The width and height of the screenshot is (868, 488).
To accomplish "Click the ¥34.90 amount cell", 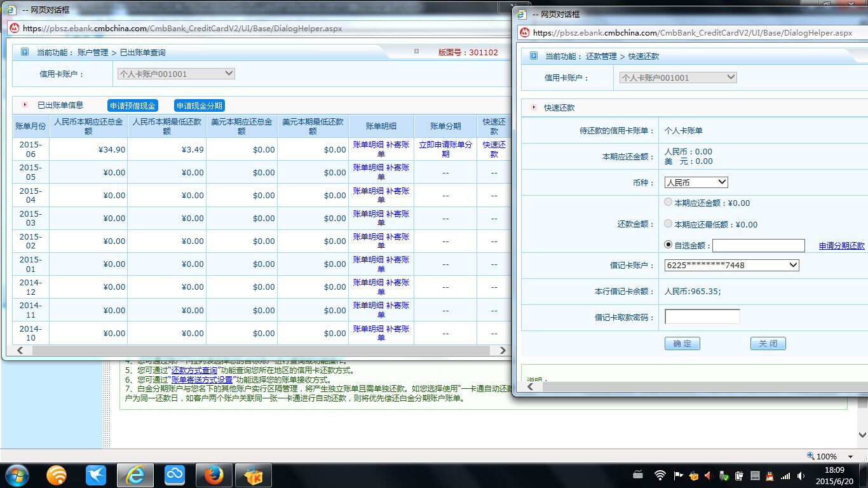I will (88, 149).
